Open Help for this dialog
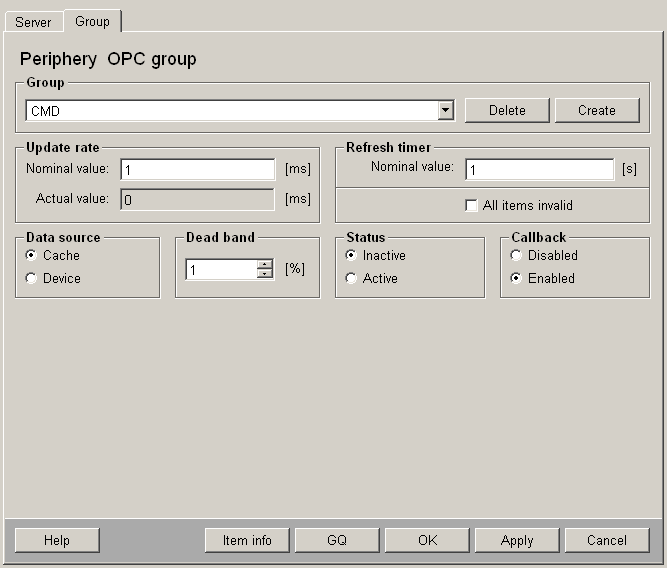 (57, 540)
